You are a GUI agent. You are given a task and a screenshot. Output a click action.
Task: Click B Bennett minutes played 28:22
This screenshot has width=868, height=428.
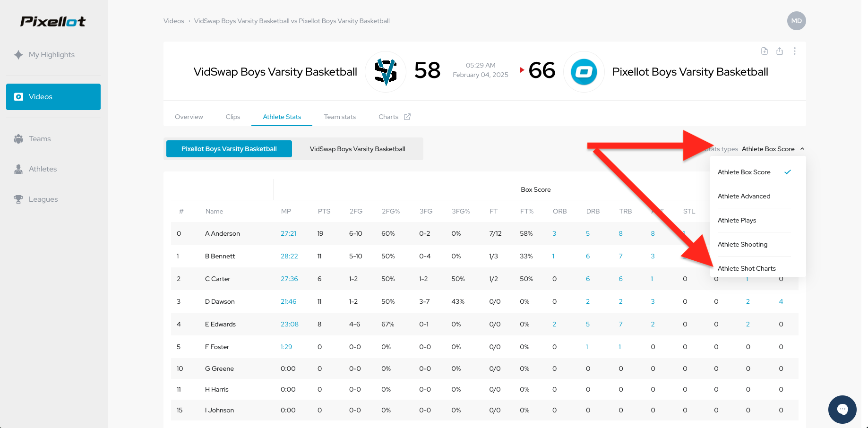coord(289,256)
